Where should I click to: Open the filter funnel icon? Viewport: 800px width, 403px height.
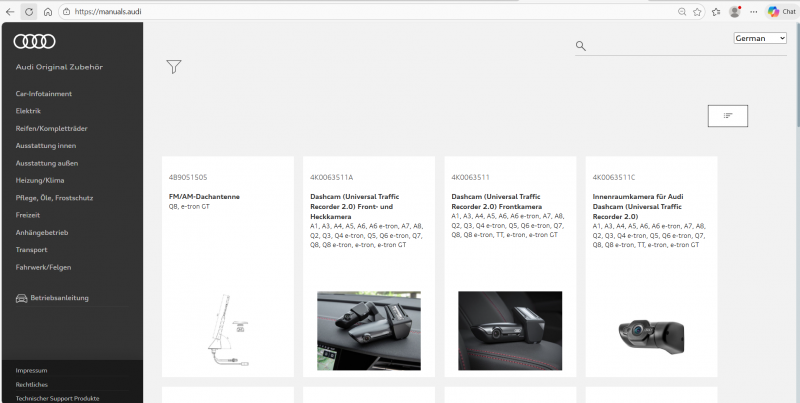[x=173, y=67]
